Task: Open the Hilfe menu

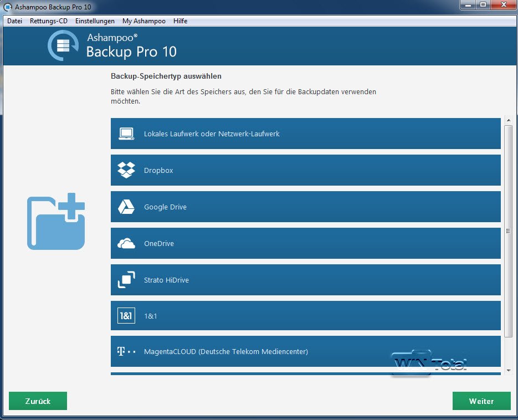Action: [x=181, y=21]
